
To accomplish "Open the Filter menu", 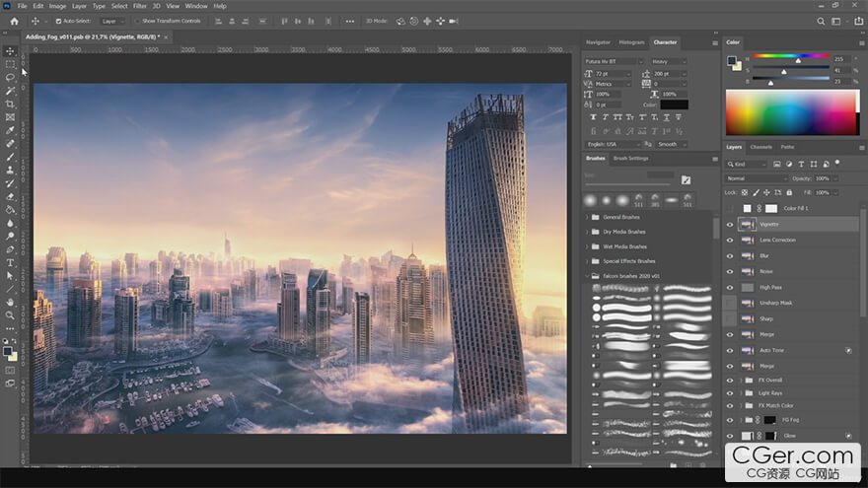I will pos(139,6).
